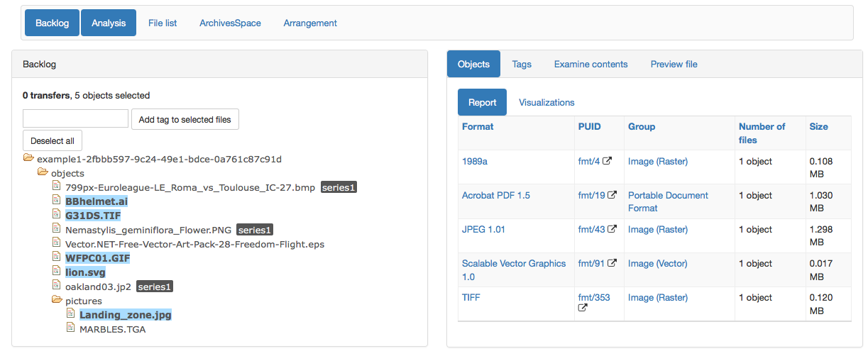Viewport: 868px width, 356px height.
Task: Open the external link icon next to fmt/91
Action: pyautogui.click(x=612, y=264)
